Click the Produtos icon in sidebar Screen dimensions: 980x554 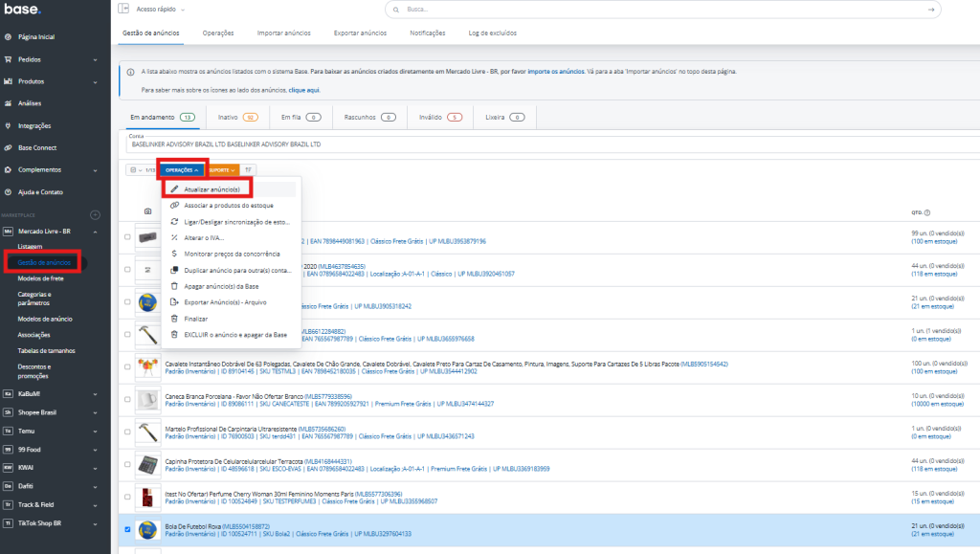coord(8,81)
